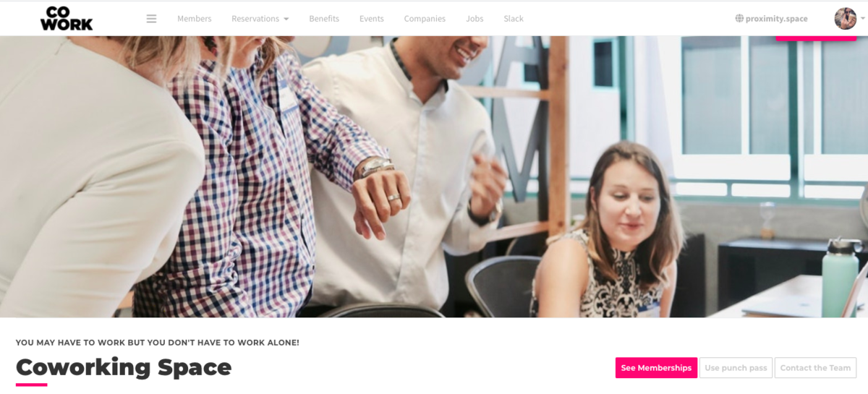Open the user profile avatar
This screenshot has width=868, height=394.
point(845,19)
